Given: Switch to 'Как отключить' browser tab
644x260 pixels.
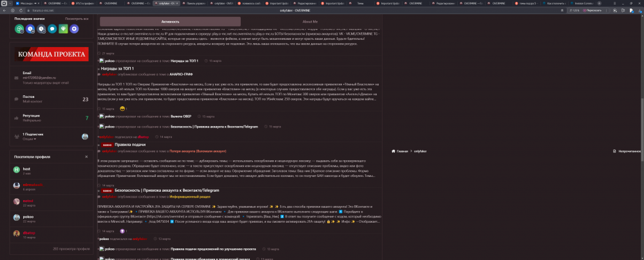Looking at the screenshot, I should point(554,3).
